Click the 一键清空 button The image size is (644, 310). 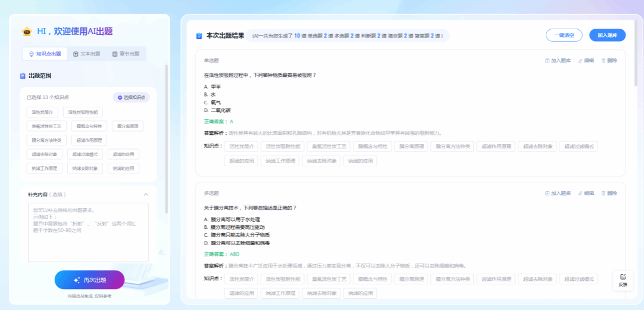(564, 35)
